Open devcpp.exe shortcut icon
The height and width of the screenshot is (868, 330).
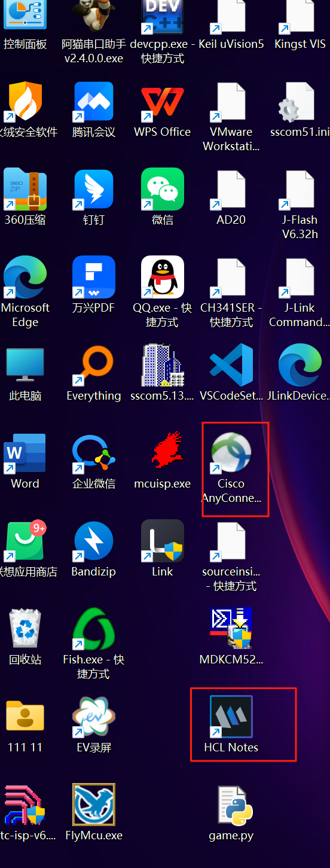coord(163,16)
